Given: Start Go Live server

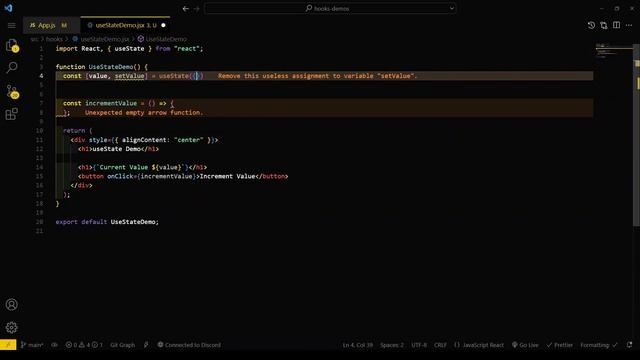Looking at the screenshot, I should (x=525, y=345).
